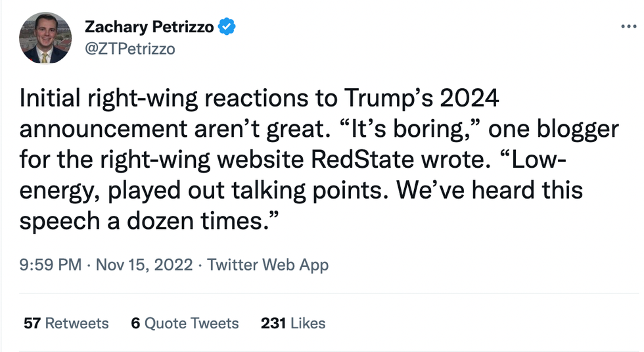Viewport: 644px width, 352px height.
Task: Click the retweet count number 57
Action: [32, 323]
